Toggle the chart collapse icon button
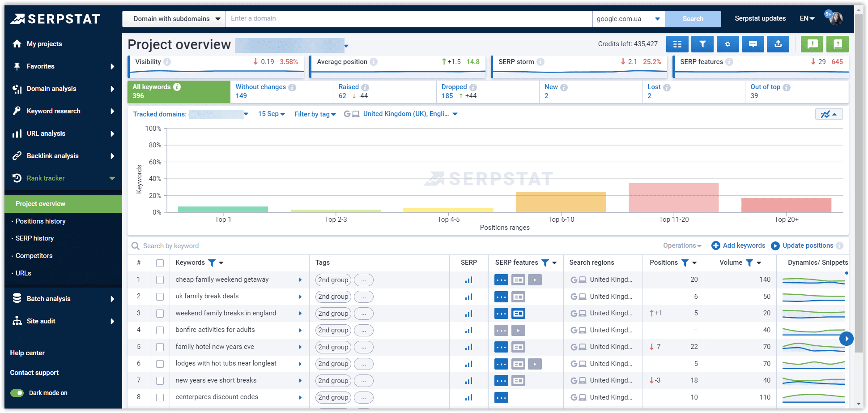Viewport: 868px width, 413px height. [x=829, y=114]
